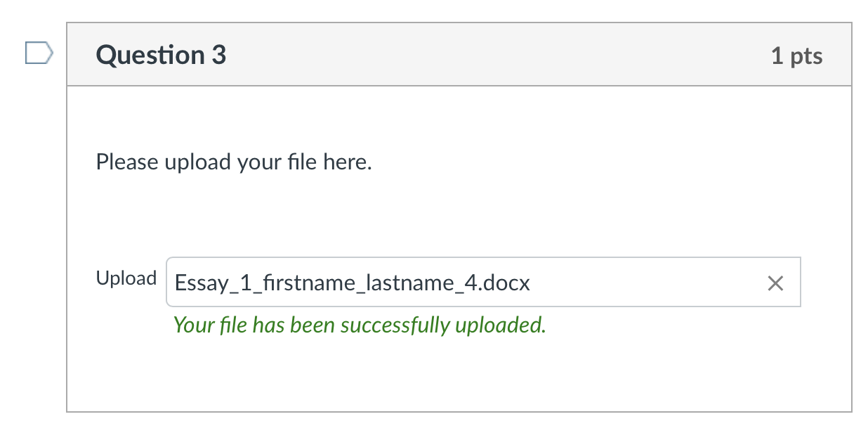Click the number 3 in the question title

218,55
